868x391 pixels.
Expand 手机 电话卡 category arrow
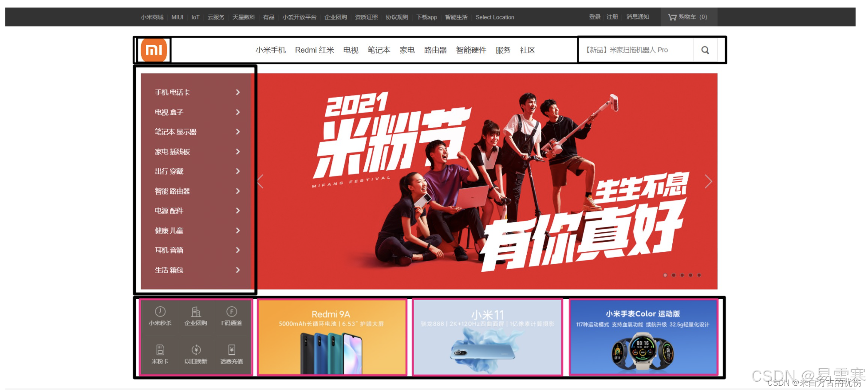point(238,92)
